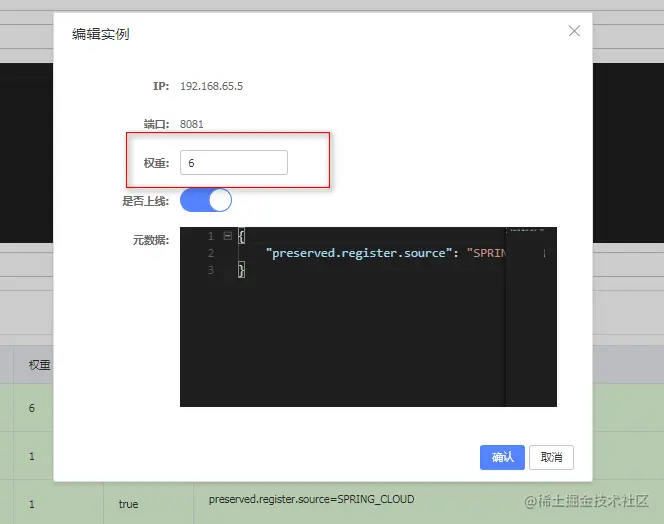664x524 pixels.
Task: Click preserved.register.source=SPRING_CLOUD text in background table
Action: pos(311,499)
